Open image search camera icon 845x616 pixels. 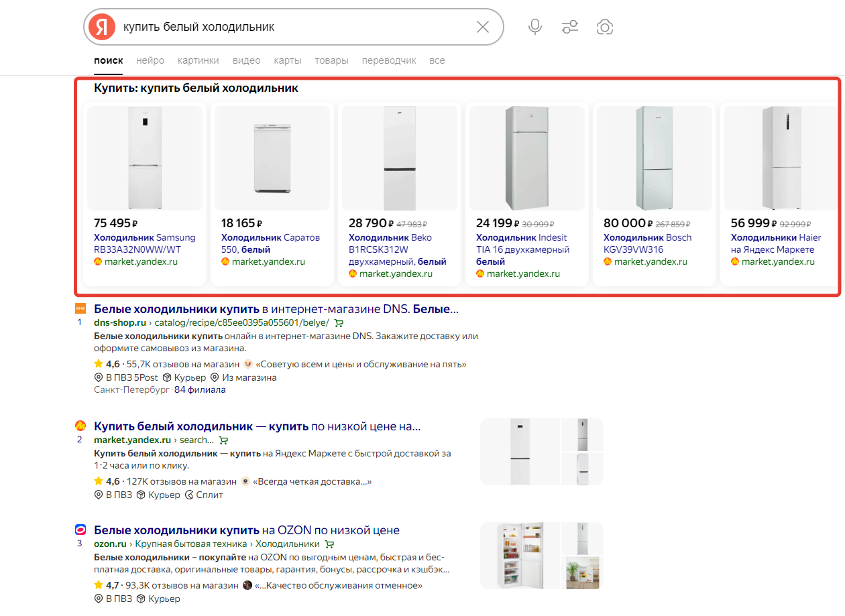(605, 27)
